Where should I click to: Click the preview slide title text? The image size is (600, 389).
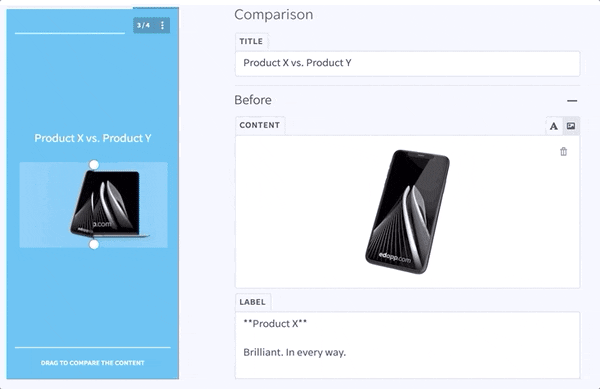(93, 138)
